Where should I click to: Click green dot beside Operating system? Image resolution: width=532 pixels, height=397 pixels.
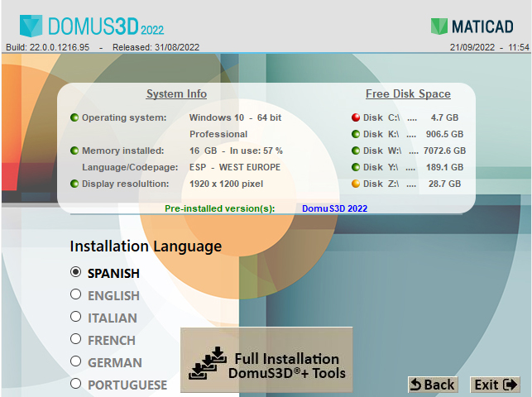pyautogui.click(x=74, y=117)
